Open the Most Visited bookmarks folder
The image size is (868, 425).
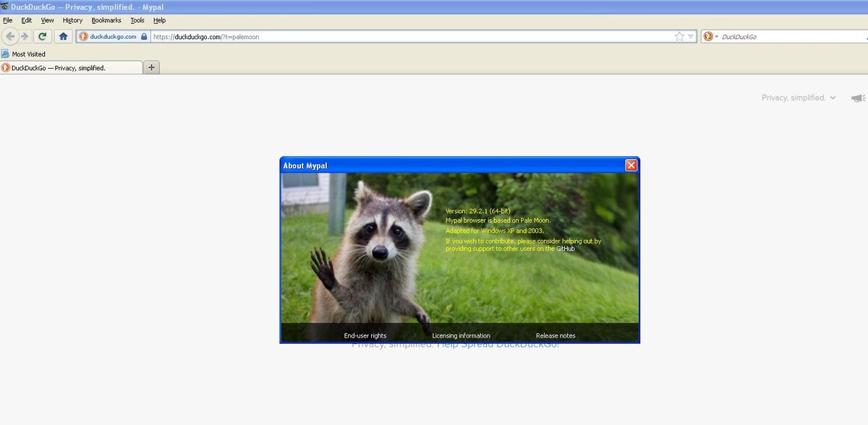click(x=23, y=53)
